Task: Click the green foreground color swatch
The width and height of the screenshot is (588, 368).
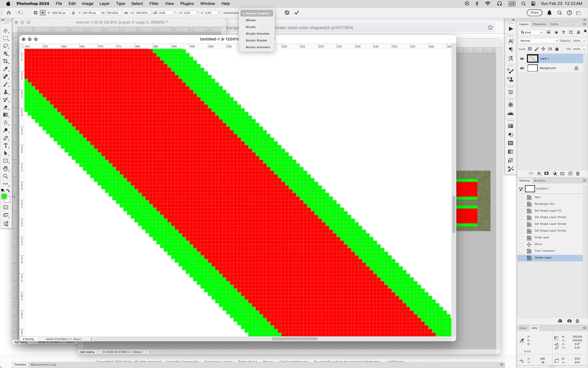Action: tap(4, 197)
